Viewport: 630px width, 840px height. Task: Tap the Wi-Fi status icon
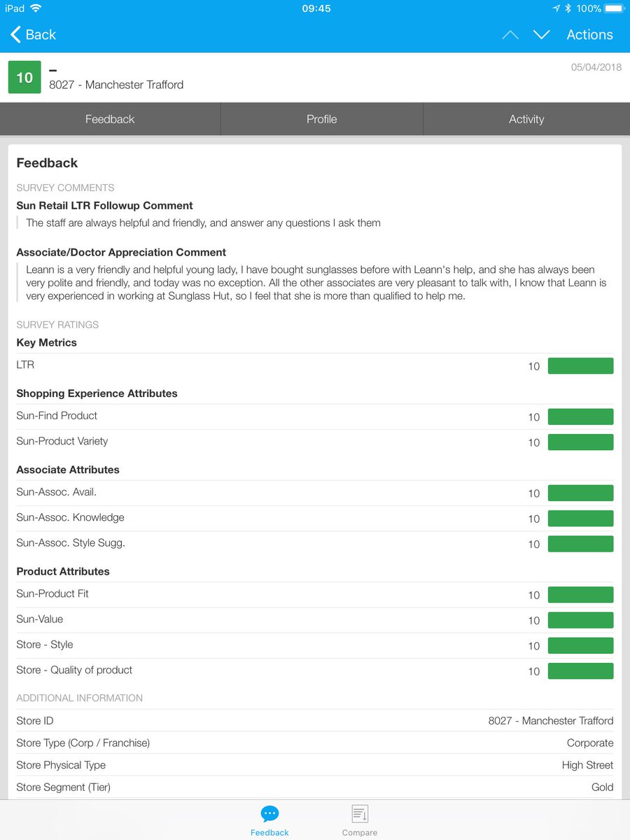tap(36, 8)
